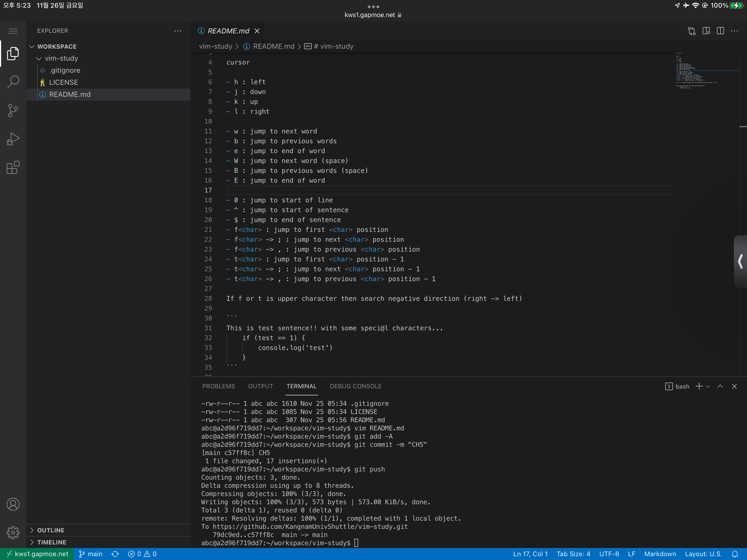Select the bash terminal instance
The height and width of the screenshot is (560, 747).
[677, 386]
